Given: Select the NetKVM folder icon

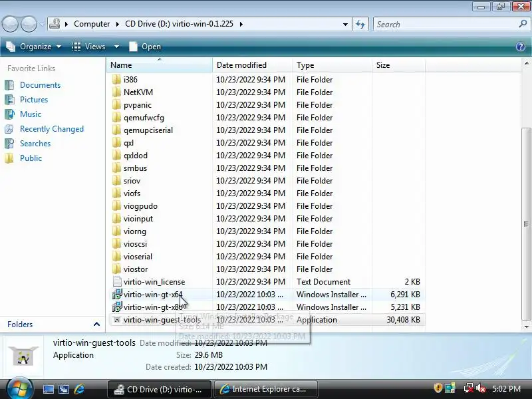Looking at the screenshot, I should 116,92.
